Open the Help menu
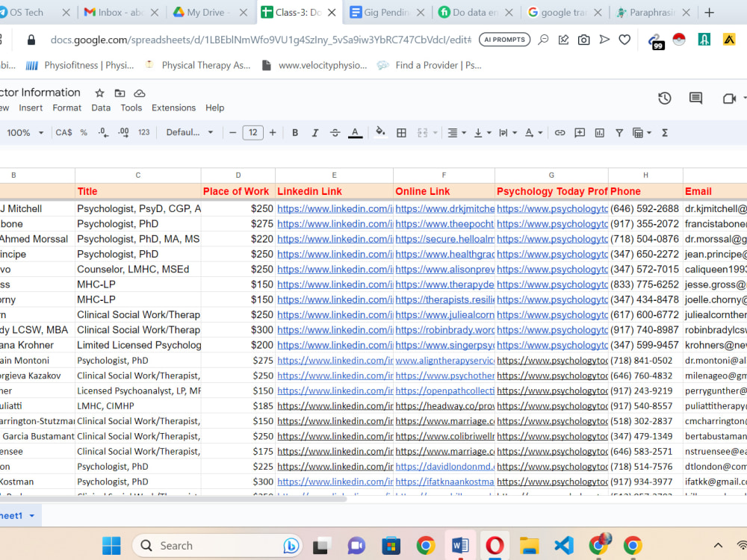The image size is (747, 560). point(215,108)
